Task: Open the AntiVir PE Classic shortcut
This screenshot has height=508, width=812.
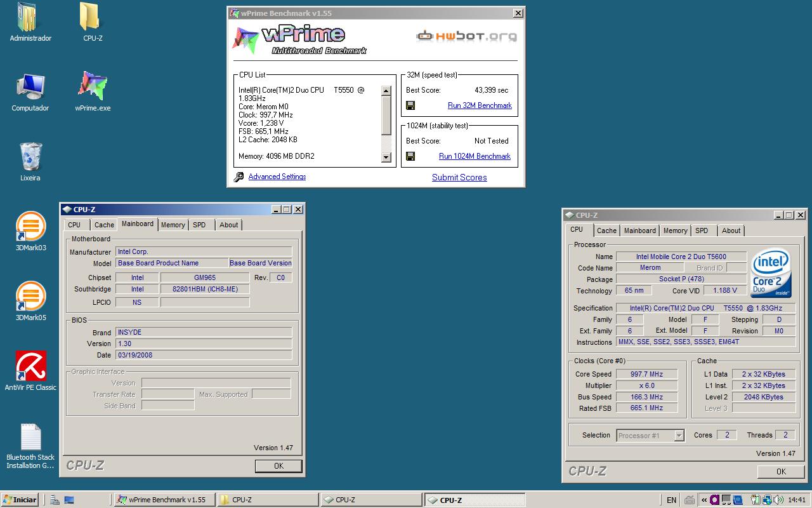Action: pyautogui.click(x=30, y=371)
